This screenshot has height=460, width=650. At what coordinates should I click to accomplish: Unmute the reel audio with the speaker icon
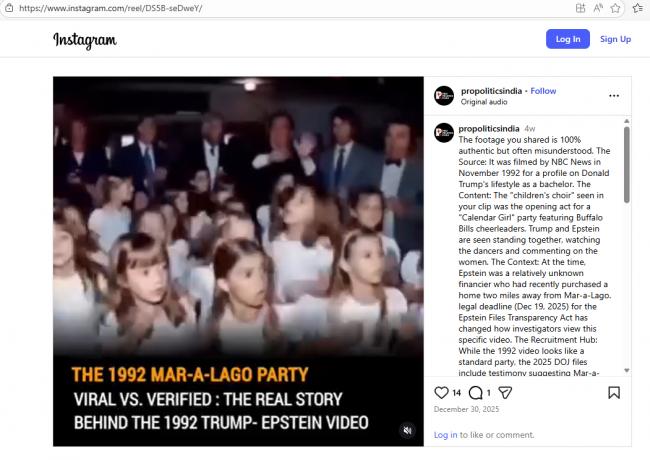pyautogui.click(x=407, y=430)
